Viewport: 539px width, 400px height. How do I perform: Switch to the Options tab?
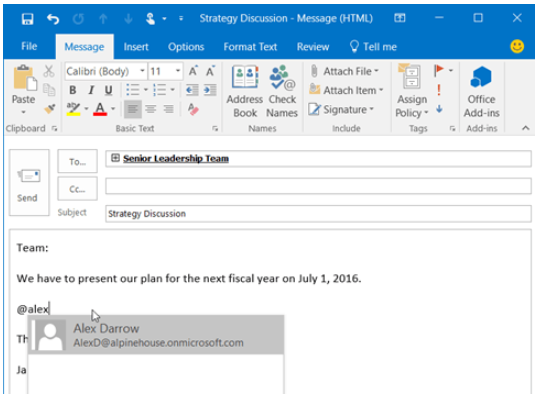[186, 47]
